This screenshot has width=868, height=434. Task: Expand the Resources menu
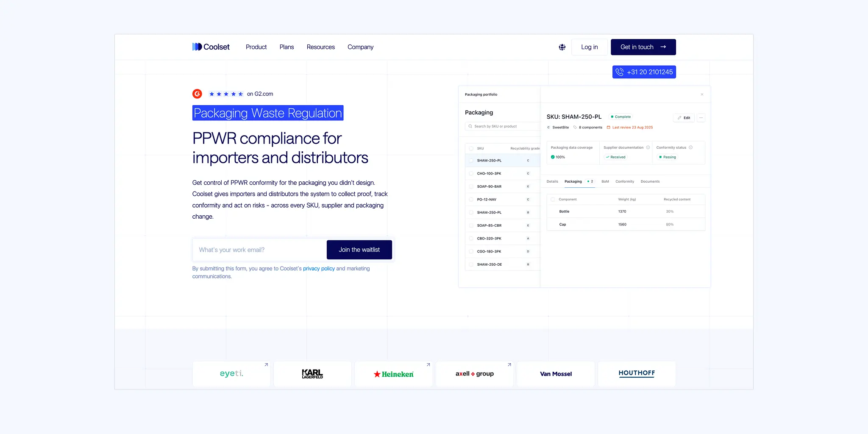(x=320, y=47)
